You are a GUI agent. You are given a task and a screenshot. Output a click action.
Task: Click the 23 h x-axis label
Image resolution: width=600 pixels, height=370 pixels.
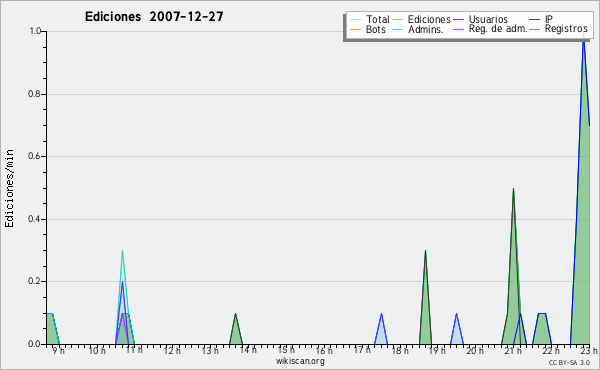point(589,350)
